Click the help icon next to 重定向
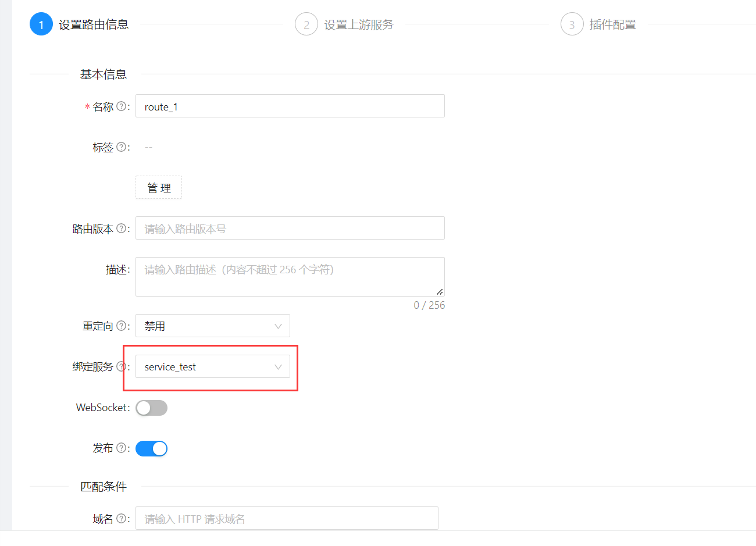The image size is (756, 546). click(121, 326)
